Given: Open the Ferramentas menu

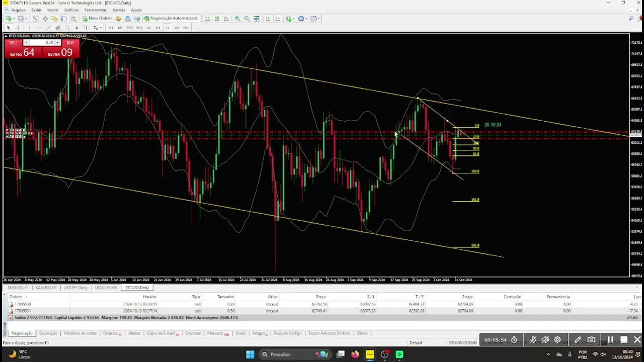Looking at the screenshot, I should tap(95, 10).
